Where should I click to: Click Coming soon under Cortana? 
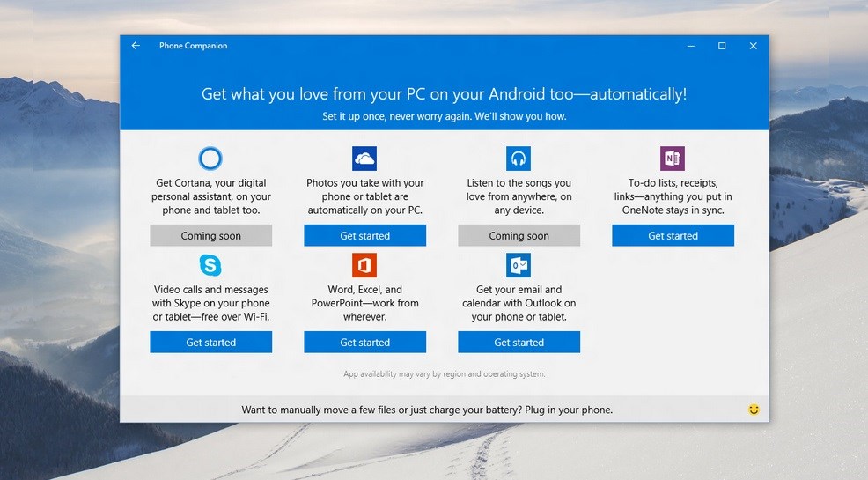(211, 235)
